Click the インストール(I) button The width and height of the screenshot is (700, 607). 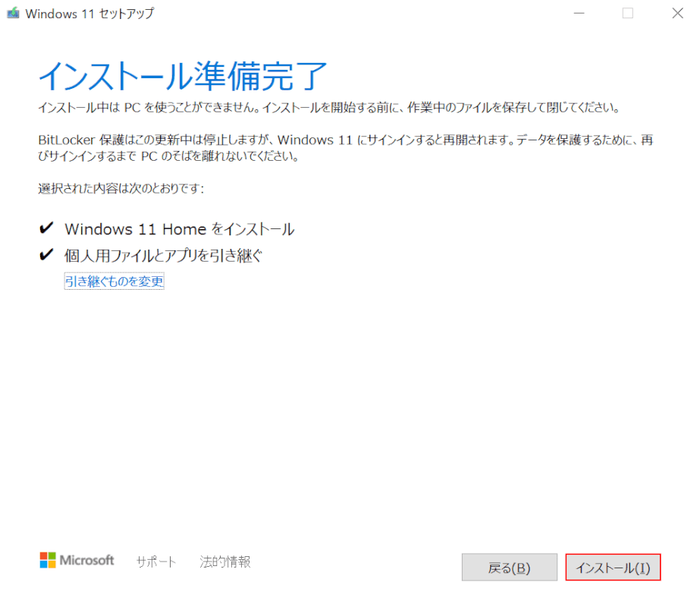click(613, 567)
